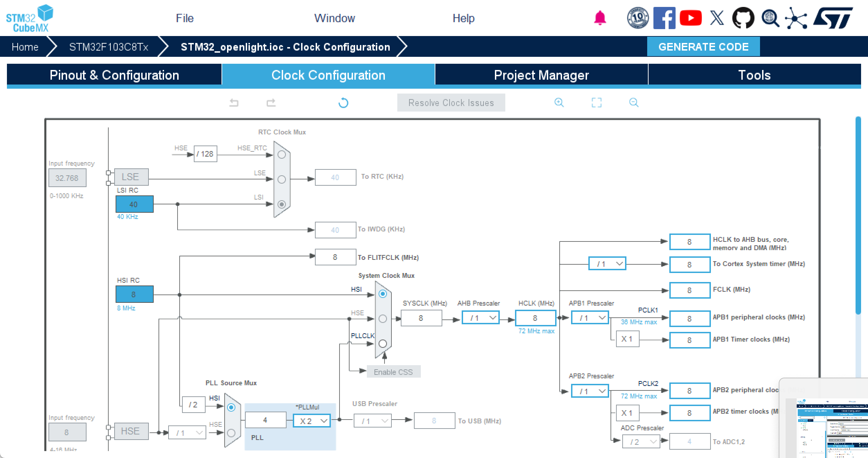Switch to Tools tab

754,75
